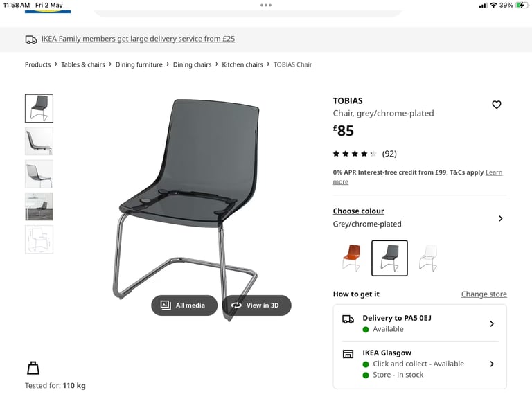Click the star rating with 92 reviews
532x399 pixels.
tap(365, 154)
